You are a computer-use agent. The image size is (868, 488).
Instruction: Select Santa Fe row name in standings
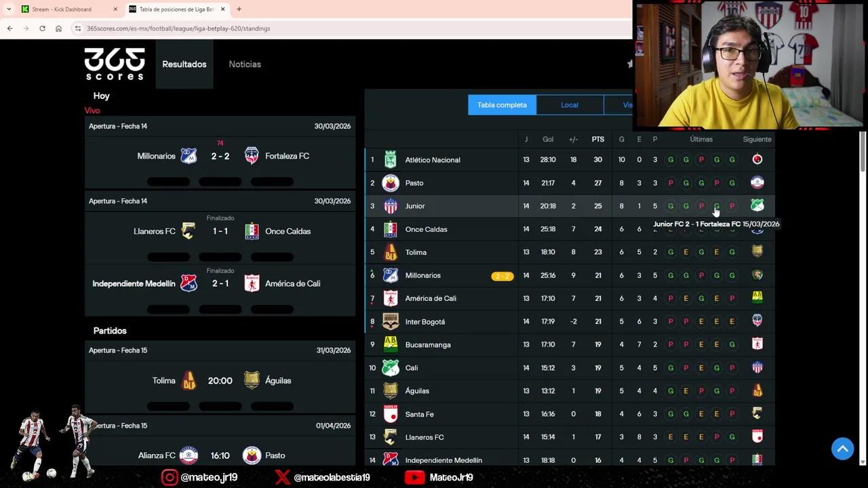[x=420, y=414]
